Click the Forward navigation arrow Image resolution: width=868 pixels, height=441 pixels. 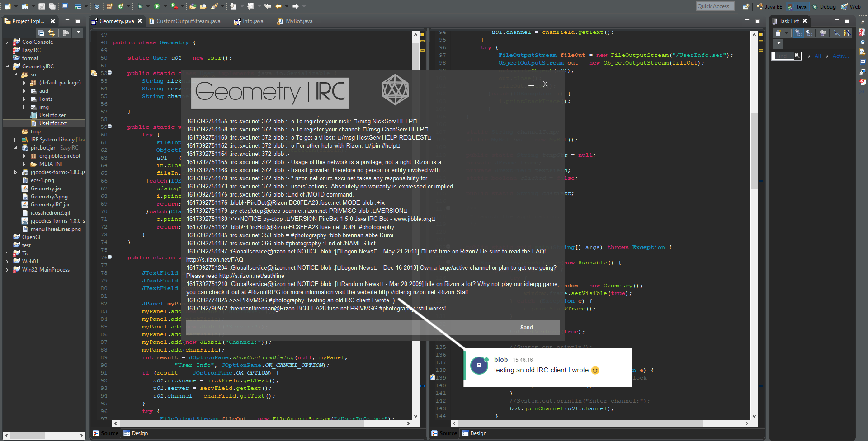tap(296, 6)
